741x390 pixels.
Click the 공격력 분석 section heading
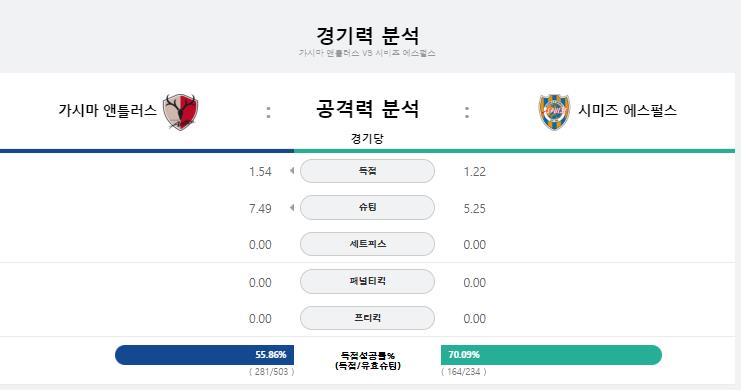pyautogui.click(x=367, y=109)
